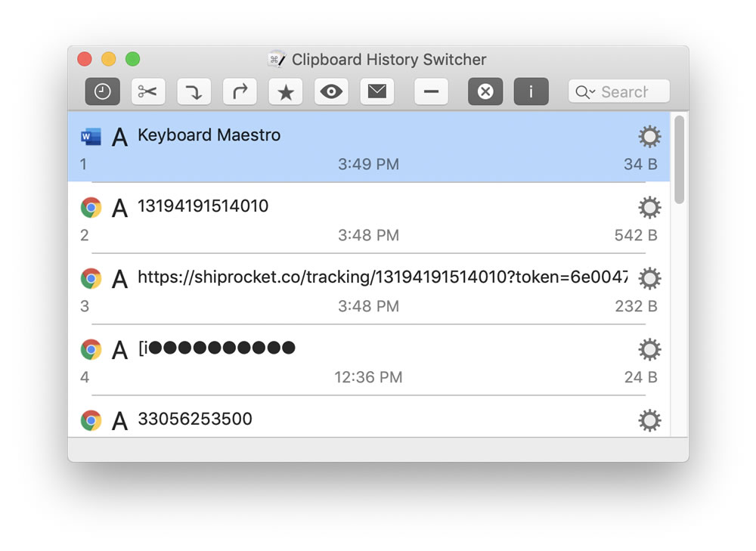Image resolution: width=756 pixels, height=551 pixels.
Task: Click the 232 B size label
Action: 636,305
